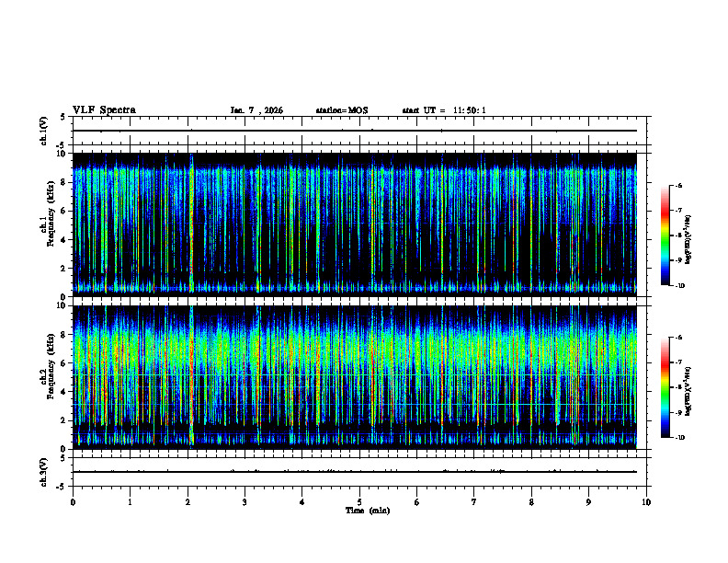The width and height of the screenshot is (728, 563).
Task: Click time-axis tick label "0" under the ch.3 strip
Action: (x=73, y=502)
